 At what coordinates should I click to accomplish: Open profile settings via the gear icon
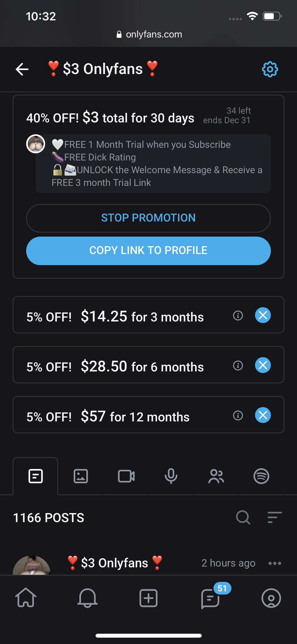(270, 69)
